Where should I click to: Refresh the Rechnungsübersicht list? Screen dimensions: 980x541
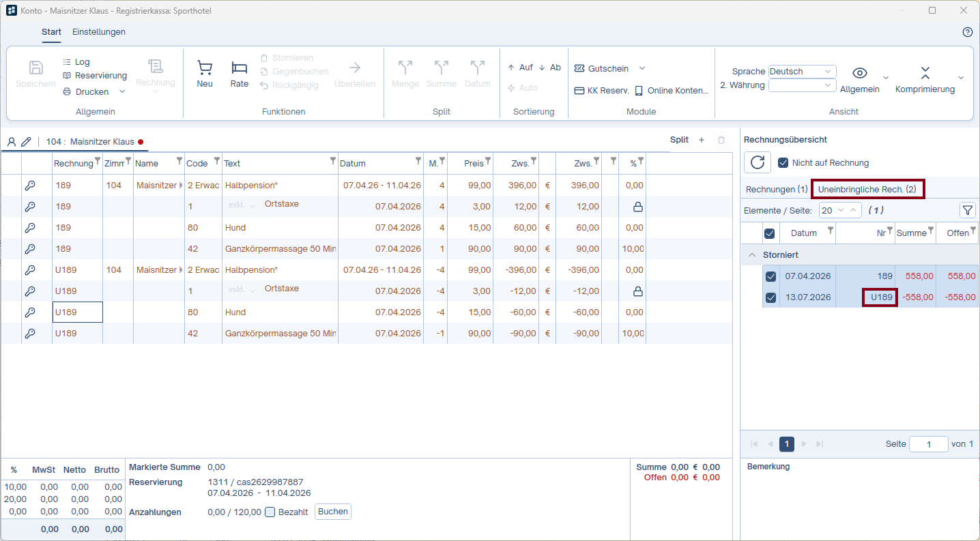click(758, 162)
